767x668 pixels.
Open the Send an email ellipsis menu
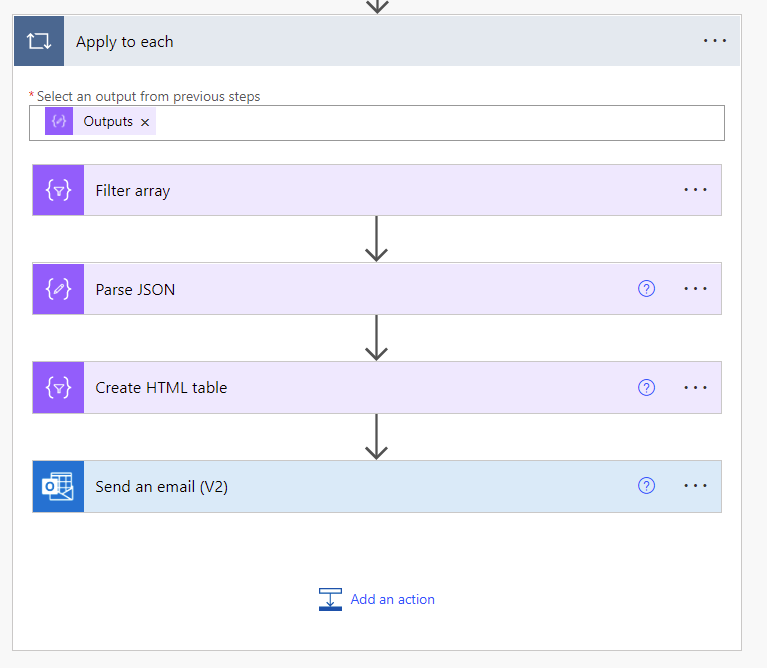coord(695,486)
